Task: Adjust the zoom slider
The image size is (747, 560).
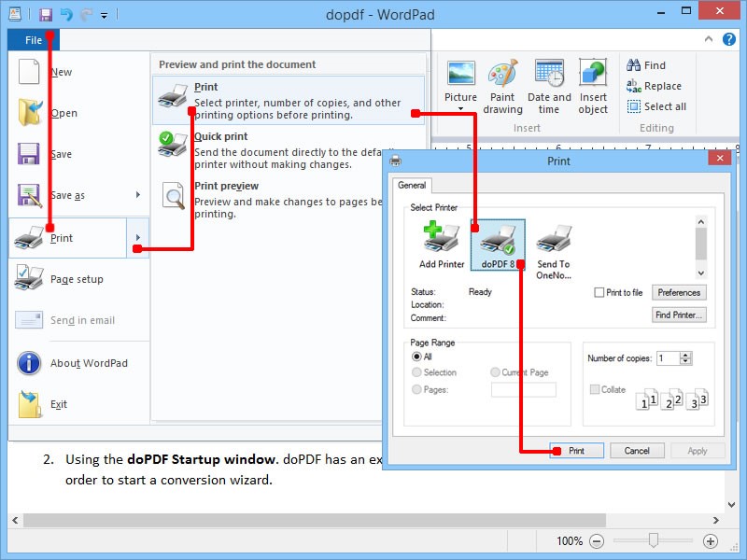Action: (x=654, y=540)
